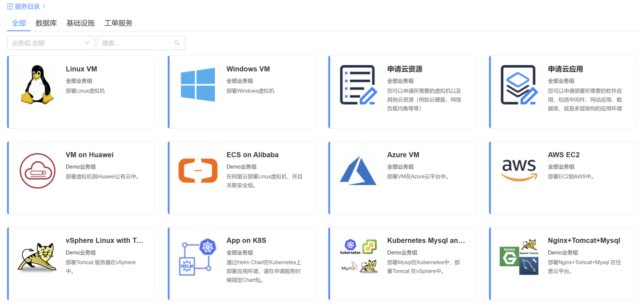Image resolution: width=644 pixels, height=307 pixels.
Task: Open the Linux VM service title
Action: (x=81, y=69)
